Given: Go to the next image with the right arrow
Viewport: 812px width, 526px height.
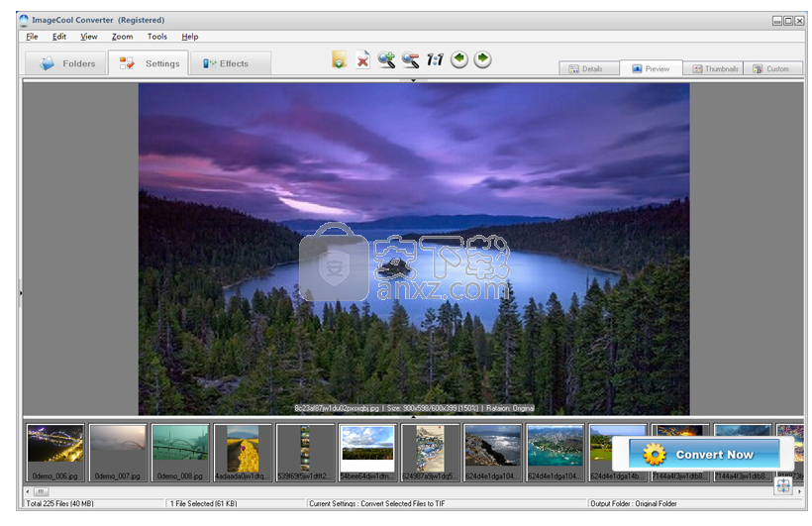Looking at the screenshot, I should pos(482,59).
